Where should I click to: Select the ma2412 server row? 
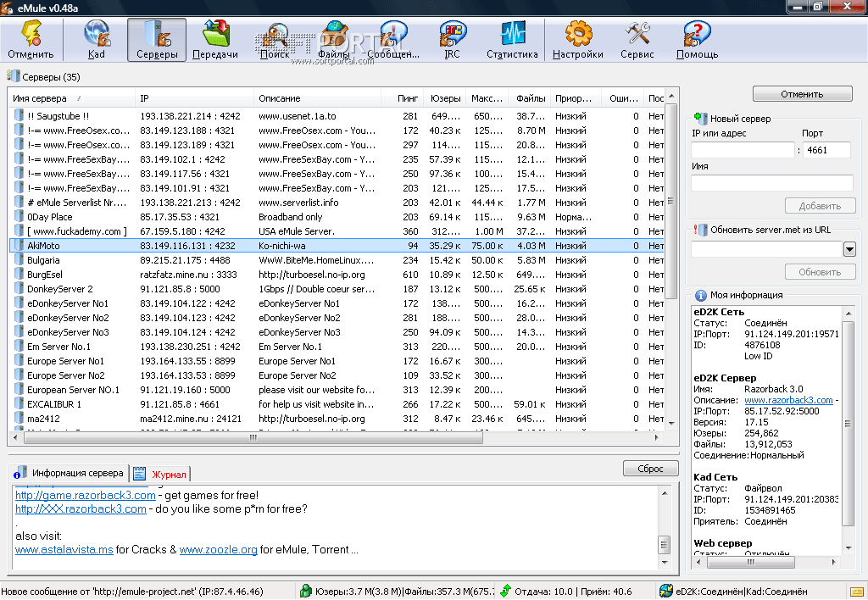pyautogui.click(x=337, y=419)
